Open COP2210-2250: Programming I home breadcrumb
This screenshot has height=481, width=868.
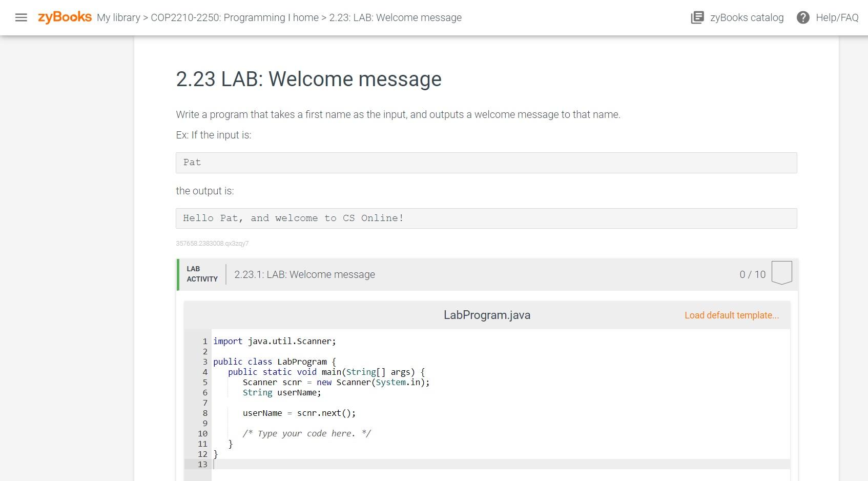pos(234,17)
